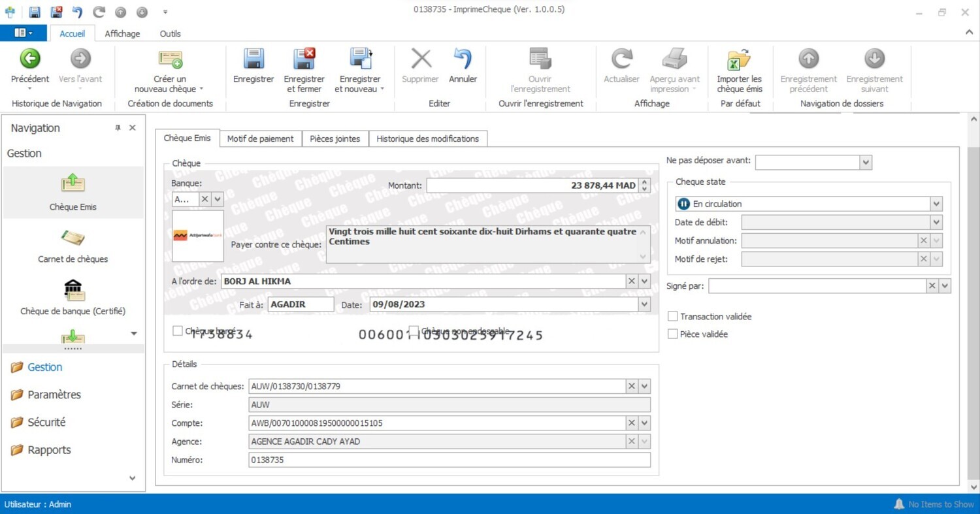980x514 pixels.
Task: Open the Motif de paiement tab
Action: pyautogui.click(x=261, y=138)
